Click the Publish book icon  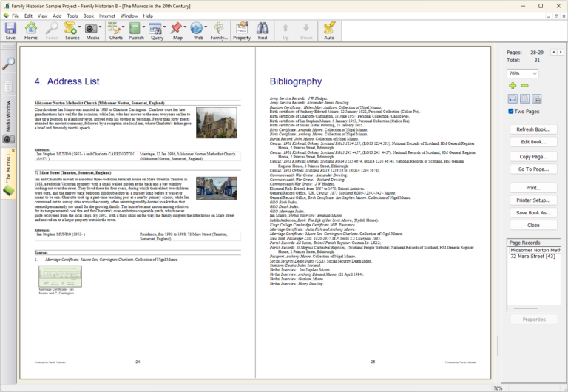[135, 31]
